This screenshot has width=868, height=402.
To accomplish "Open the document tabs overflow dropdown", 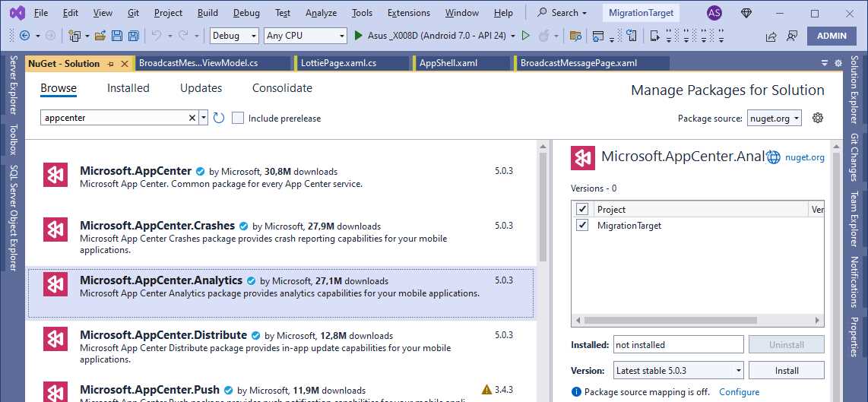I will [x=825, y=63].
